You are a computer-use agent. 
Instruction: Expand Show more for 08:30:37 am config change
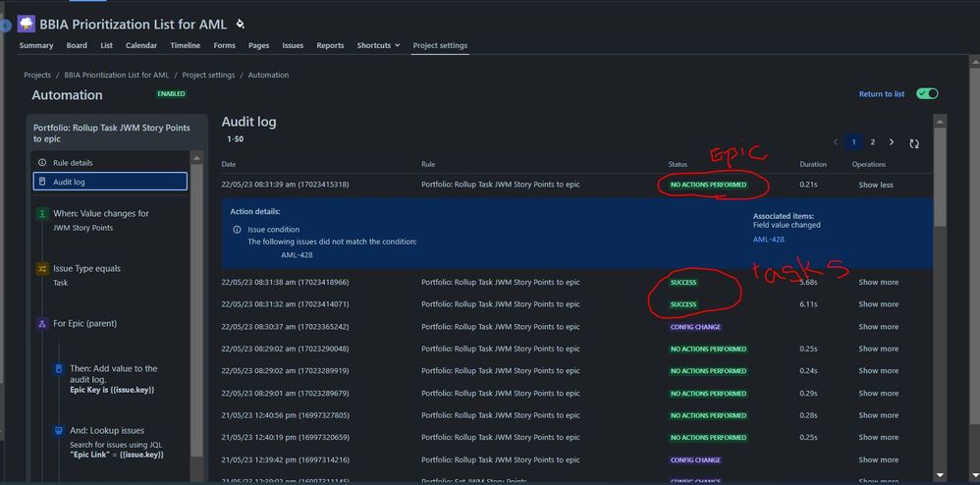(878, 327)
